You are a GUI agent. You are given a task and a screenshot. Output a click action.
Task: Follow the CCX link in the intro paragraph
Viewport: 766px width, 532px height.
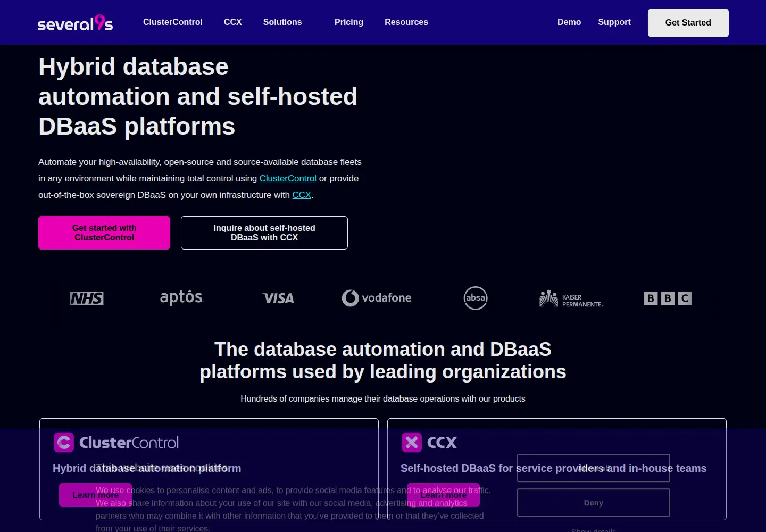click(302, 195)
